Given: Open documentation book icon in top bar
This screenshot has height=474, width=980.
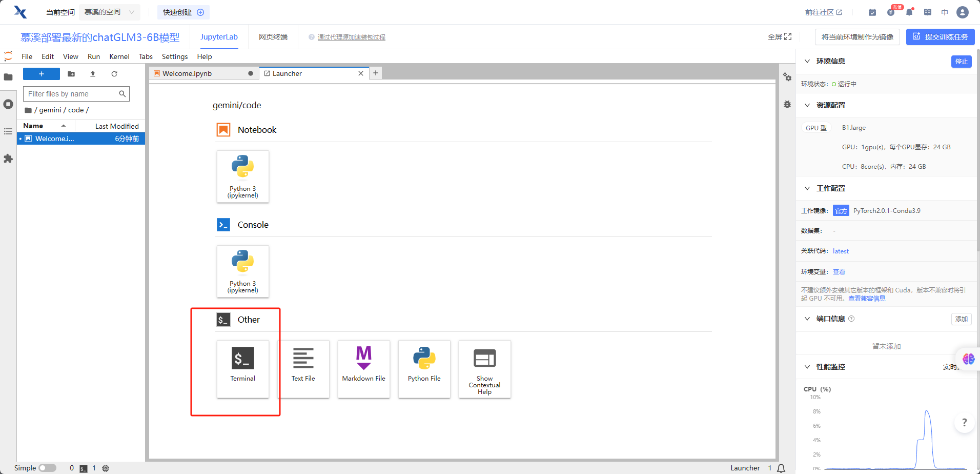Looking at the screenshot, I should coord(928,12).
